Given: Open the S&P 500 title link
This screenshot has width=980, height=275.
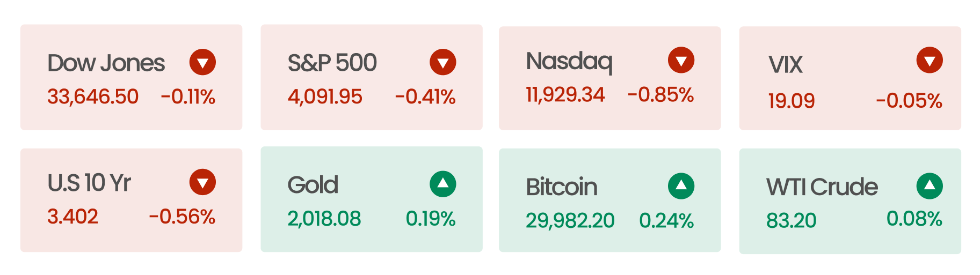Looking at the screenshot, I should point(332,63).
